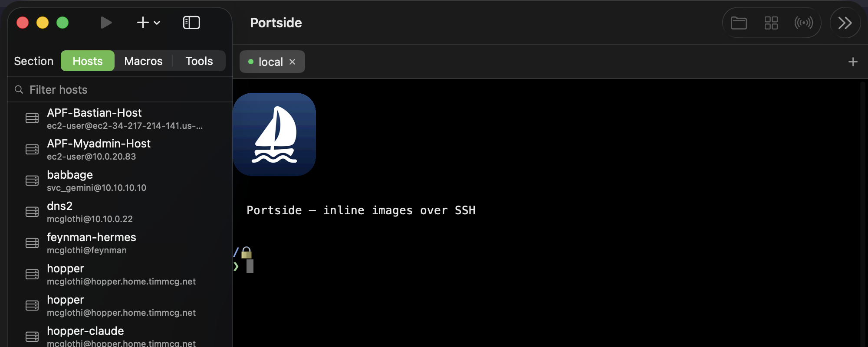Screen dimensions: 868x347
Task: Click server icon beside hopper-claude
Action: click(x=32, y=337)
